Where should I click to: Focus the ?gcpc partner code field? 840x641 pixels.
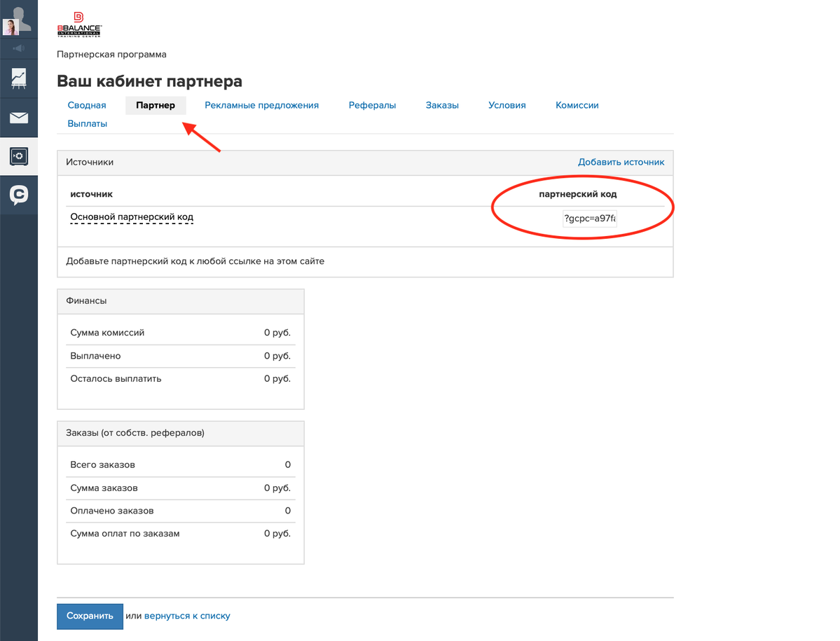(x=590, y=218)
